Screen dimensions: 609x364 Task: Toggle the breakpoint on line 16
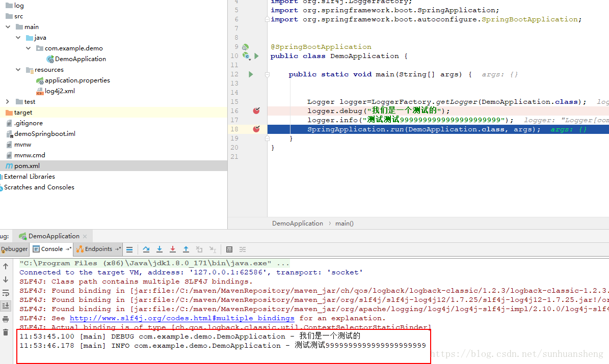point(256,110)
